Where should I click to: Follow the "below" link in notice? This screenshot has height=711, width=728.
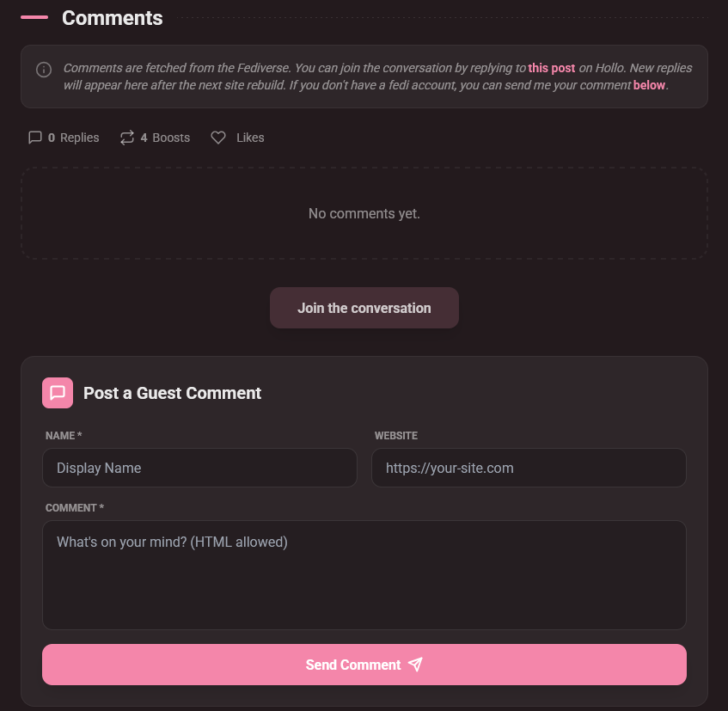(649, 85)
